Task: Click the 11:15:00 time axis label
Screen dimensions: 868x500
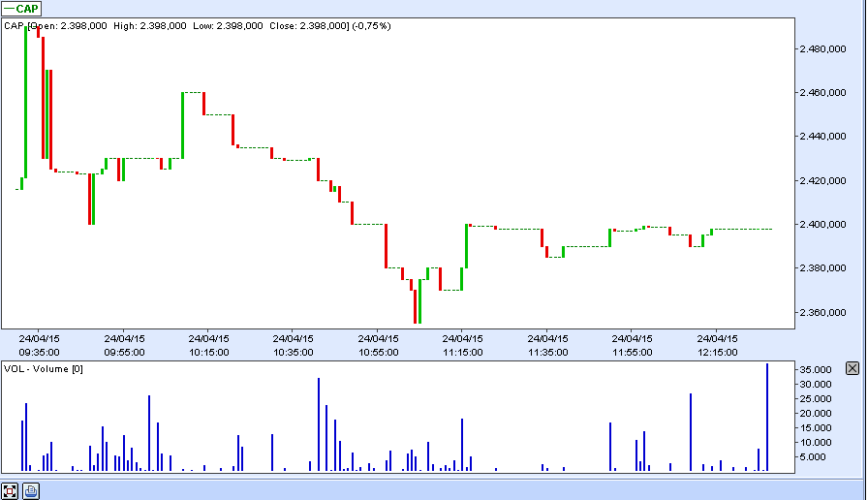Action: tap(463, 352)
